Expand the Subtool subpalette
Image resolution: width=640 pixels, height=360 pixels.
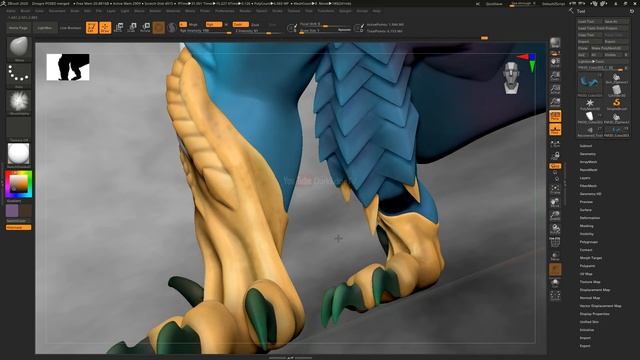[585, 146]
